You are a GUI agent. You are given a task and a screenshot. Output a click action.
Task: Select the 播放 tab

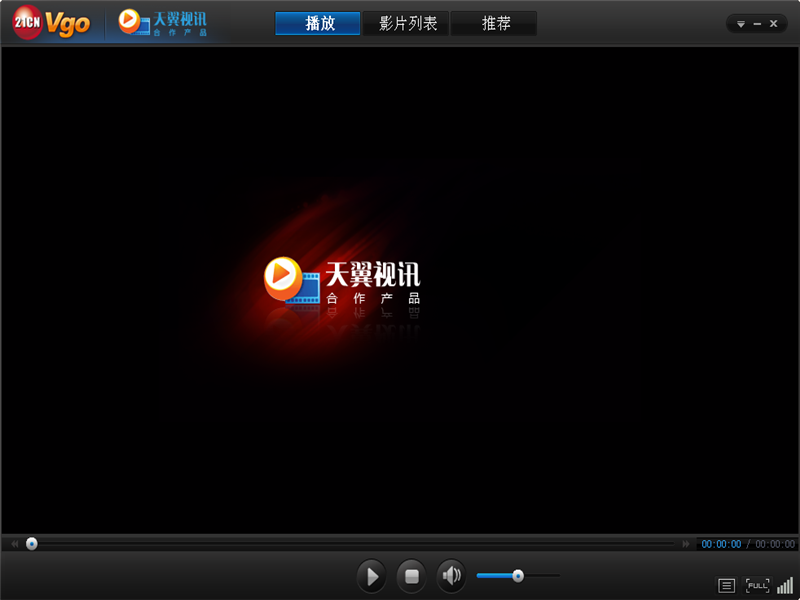[x=317, y=22]
